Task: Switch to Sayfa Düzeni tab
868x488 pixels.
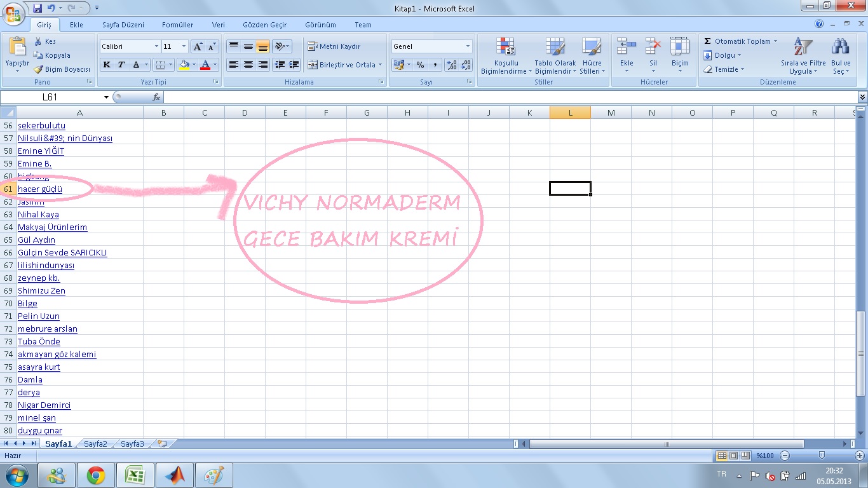Action: pos(123,25)
